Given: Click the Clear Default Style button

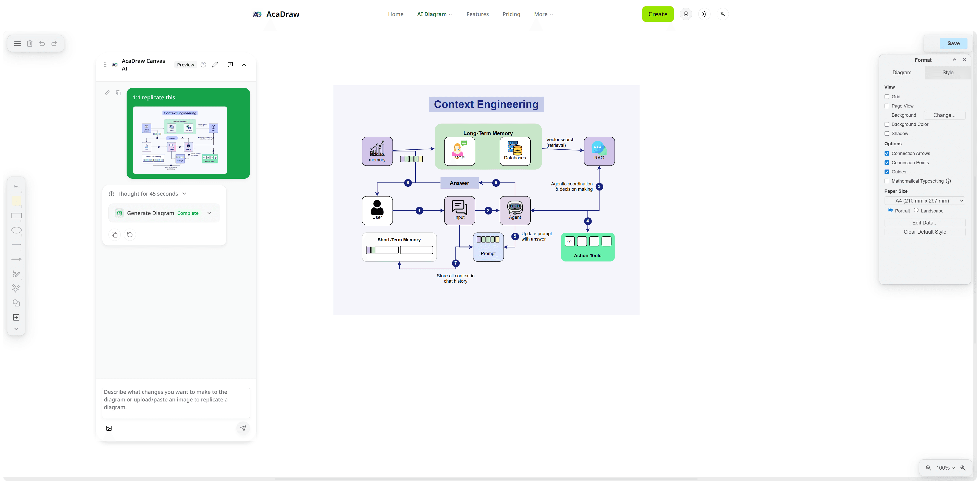Looking at the screenshot, I should (x=925, y=232).
